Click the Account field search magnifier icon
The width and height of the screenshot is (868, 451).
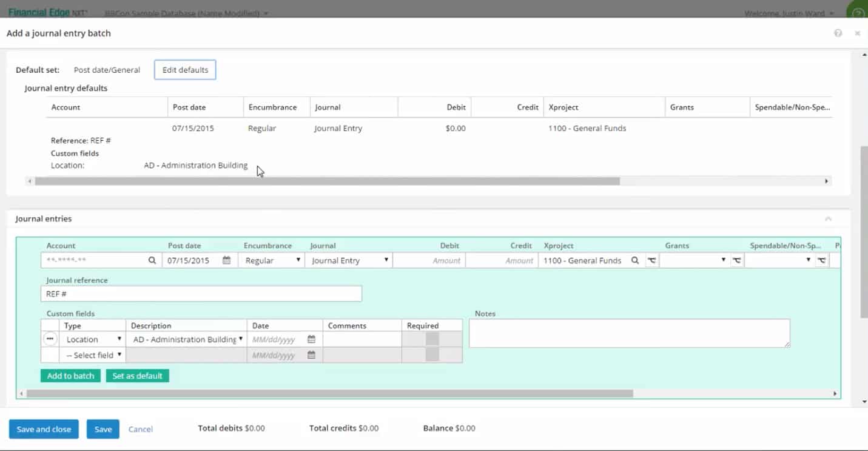(x=152, y=260)
